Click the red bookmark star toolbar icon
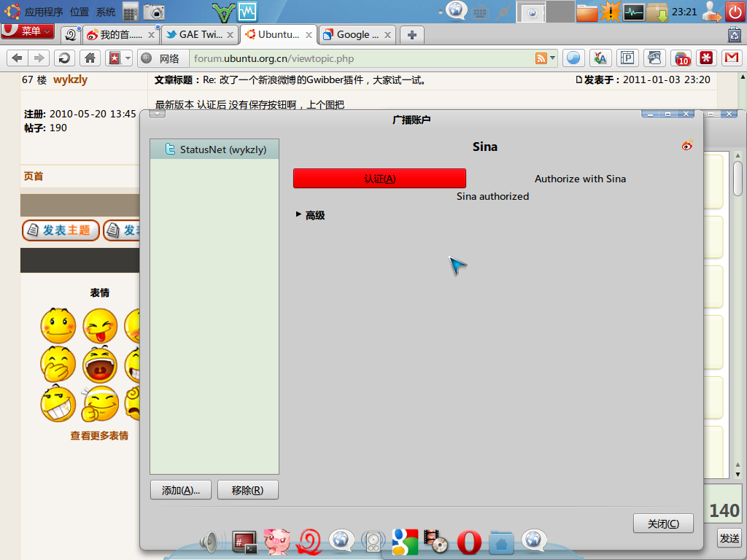 click(115, 58)
